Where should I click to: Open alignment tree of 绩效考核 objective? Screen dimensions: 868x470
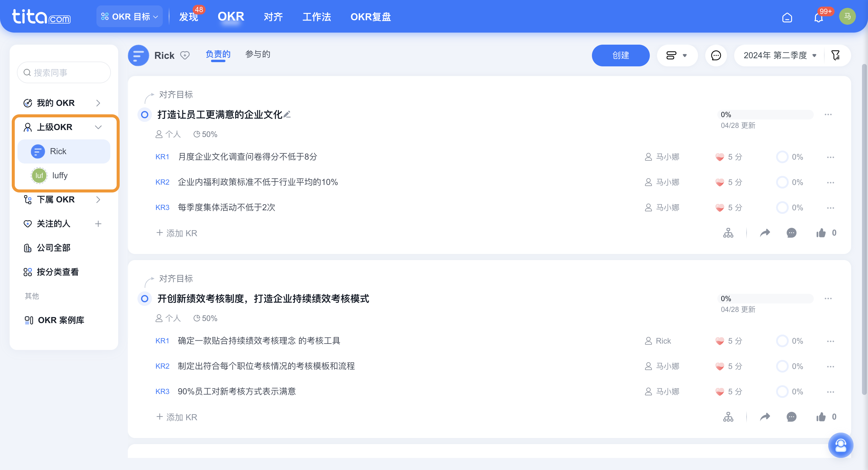(728, 417)
